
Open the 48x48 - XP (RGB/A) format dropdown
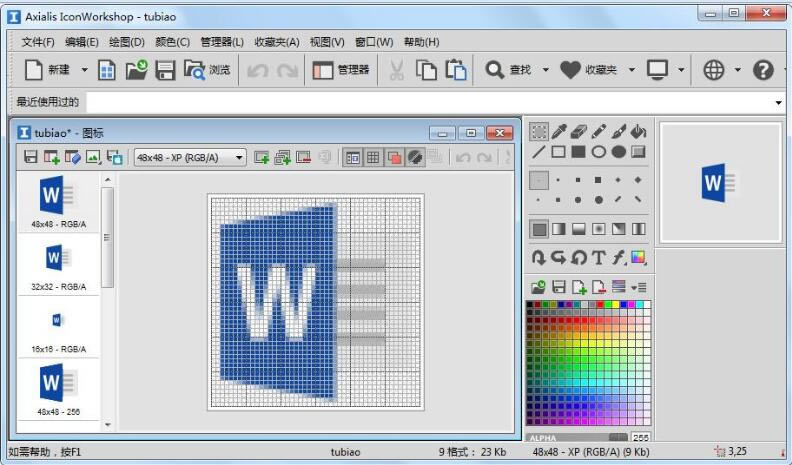pos(190,158)
